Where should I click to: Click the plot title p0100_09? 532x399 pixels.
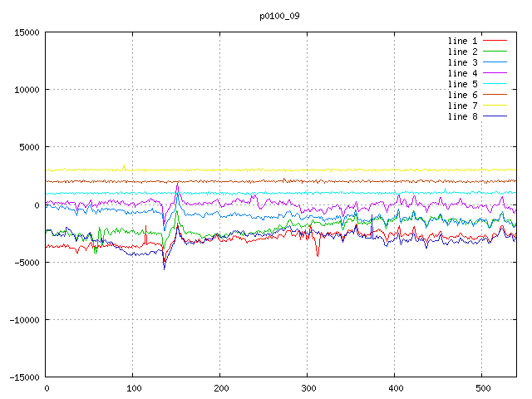tap(279, 15)
